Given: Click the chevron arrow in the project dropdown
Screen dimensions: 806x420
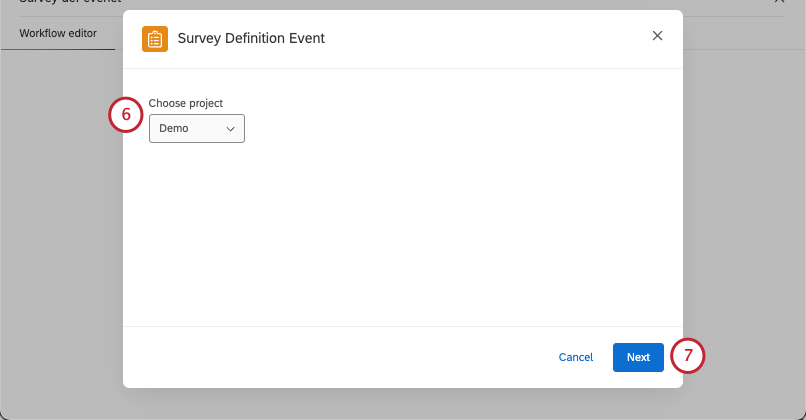Looking at the screenshot, I should 231,129.
